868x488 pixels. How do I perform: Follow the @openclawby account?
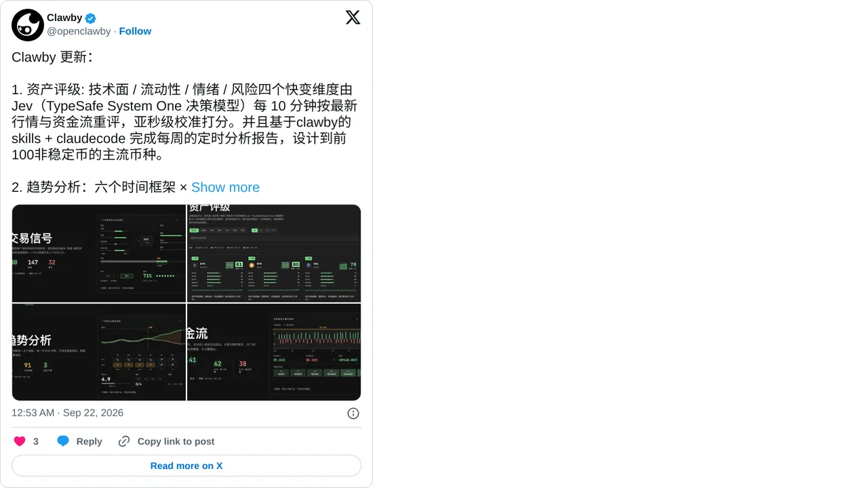(x=135, y=31)
